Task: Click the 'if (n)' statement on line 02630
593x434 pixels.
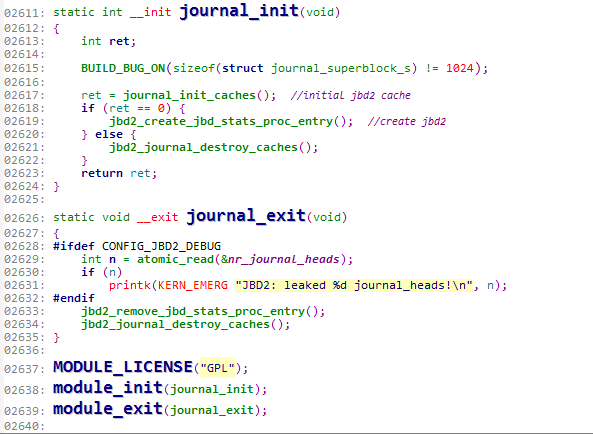Action: [102, 272]
